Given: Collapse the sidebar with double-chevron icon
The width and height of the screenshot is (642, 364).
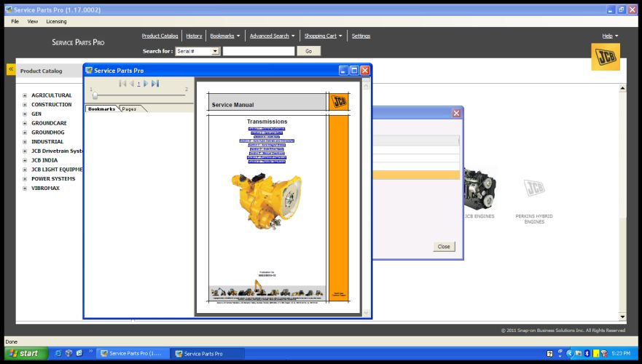Looking at the screenshot, I should click(11, 69).
